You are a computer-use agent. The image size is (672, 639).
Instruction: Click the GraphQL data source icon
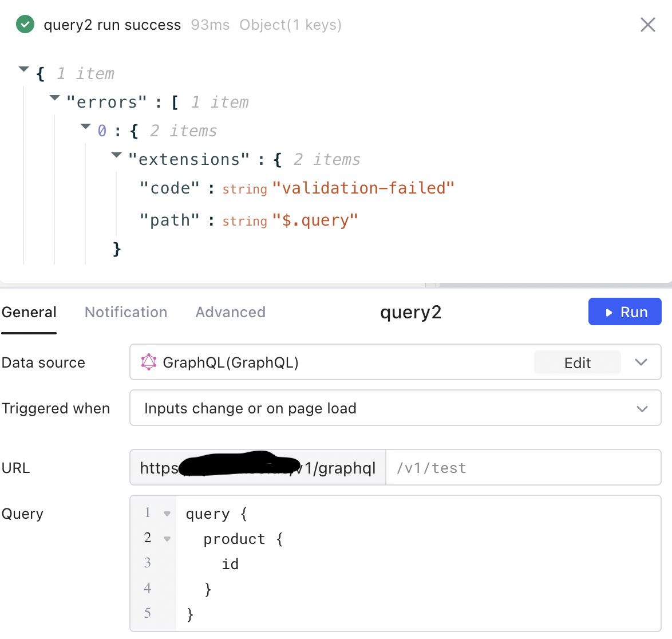149,362
